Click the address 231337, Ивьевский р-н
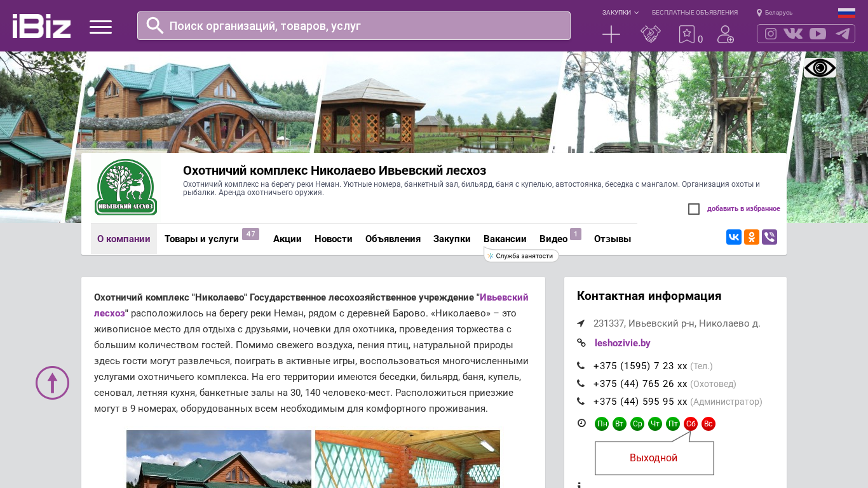The image size is (868, 488). pyautogui.click(x=677, y=323)
